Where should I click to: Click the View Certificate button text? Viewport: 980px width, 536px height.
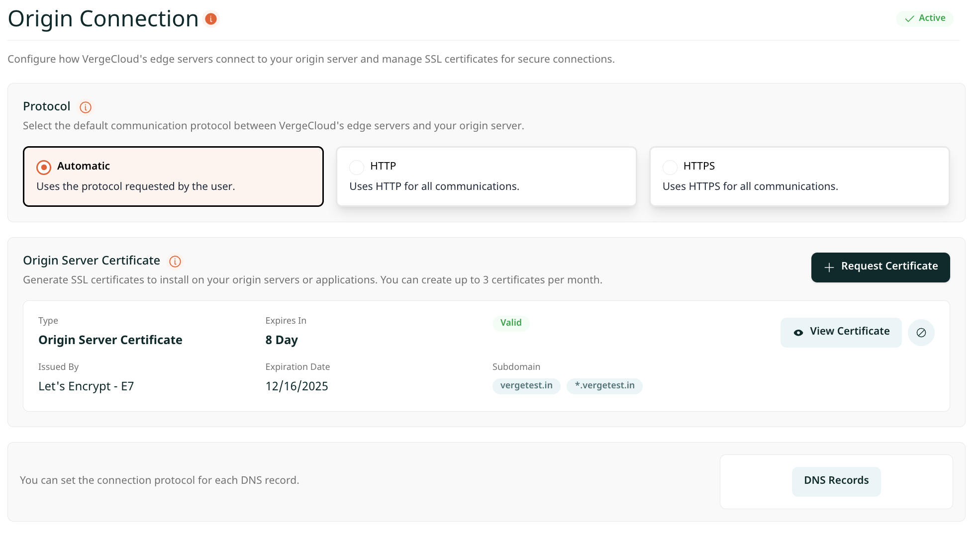tap(849, 332)
